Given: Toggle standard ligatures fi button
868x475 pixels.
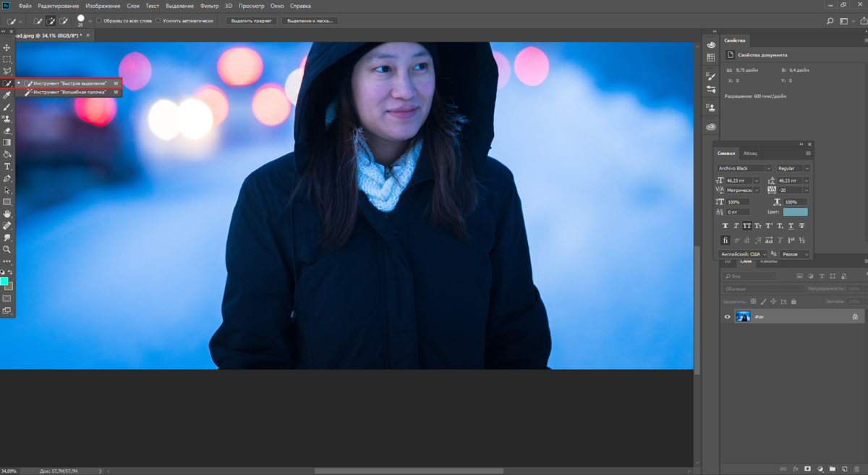Looking at the screenshot, I should (x=725, y=240).
